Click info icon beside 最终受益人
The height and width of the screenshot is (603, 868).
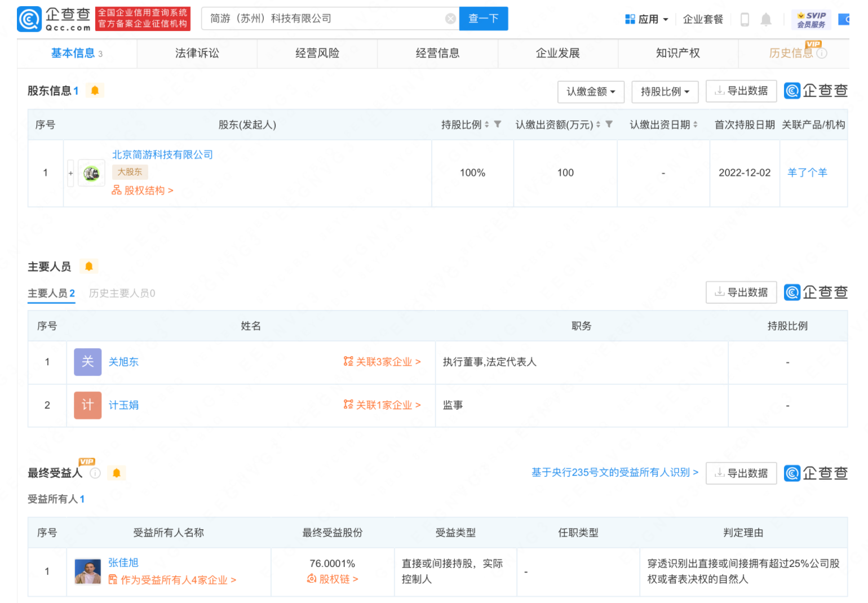coord(95,473)
